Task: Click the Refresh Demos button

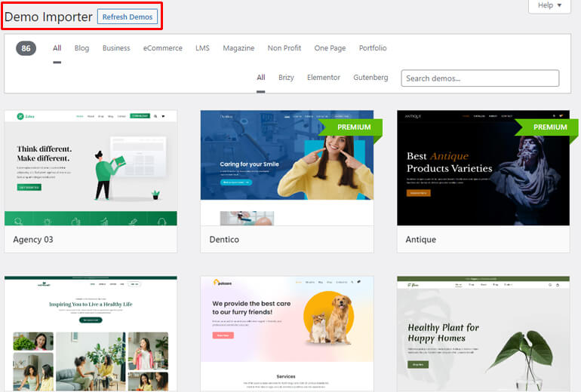Action: click(127, 17)
